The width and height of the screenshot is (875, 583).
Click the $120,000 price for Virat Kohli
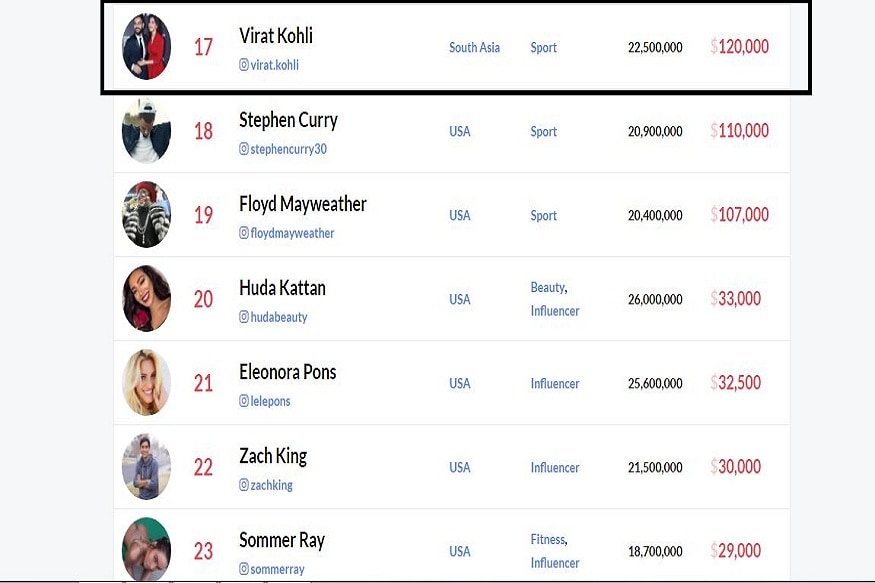click(x=739, y=46)
